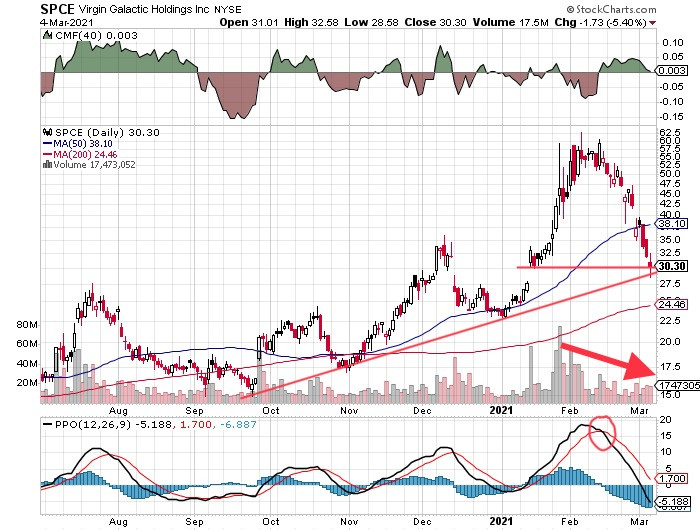Click the 40M volume axis label

coord(27,363)
